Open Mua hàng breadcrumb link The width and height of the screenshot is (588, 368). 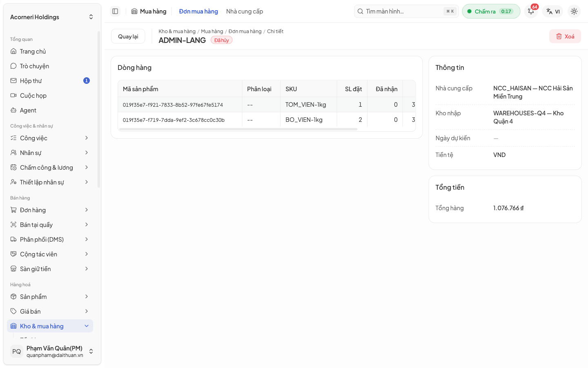pos(212,31)
